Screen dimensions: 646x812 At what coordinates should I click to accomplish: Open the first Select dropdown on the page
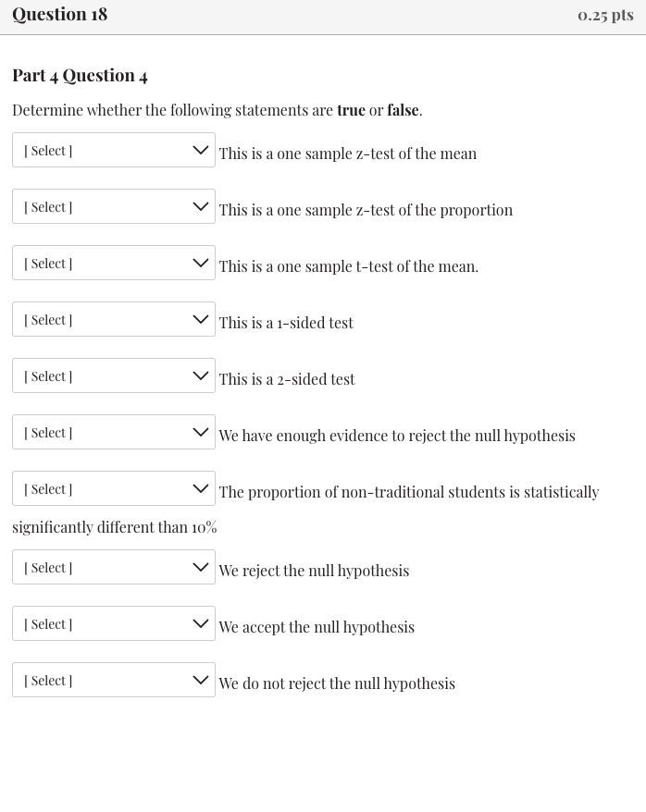(113, 149)
